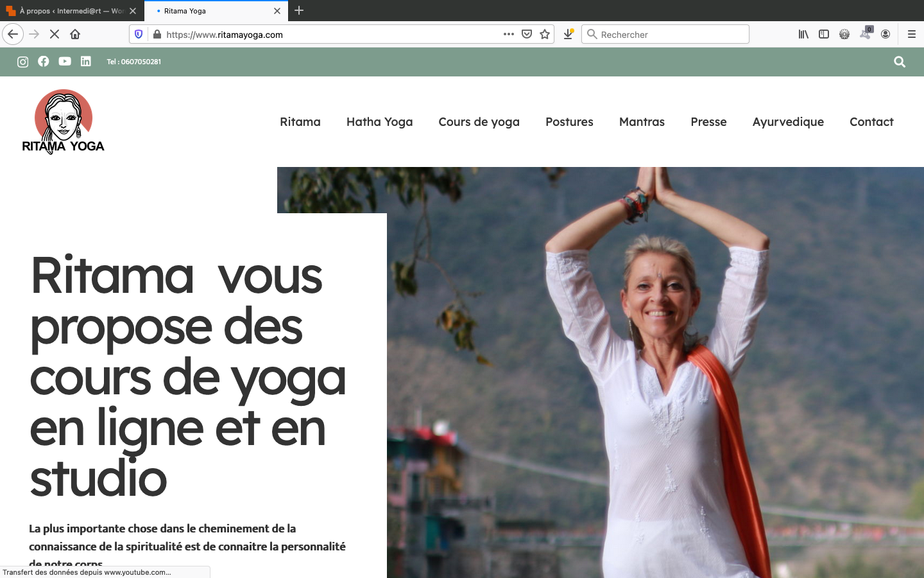Open the Firefox account icon
924x578 pixels.
point(886,34)
